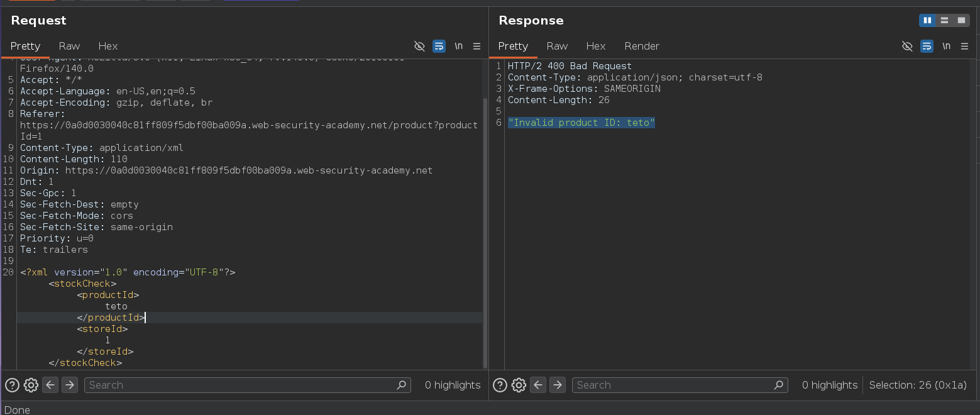Click Response '0 highlights' label
The image size is (980, 415).
click(830, 385)
